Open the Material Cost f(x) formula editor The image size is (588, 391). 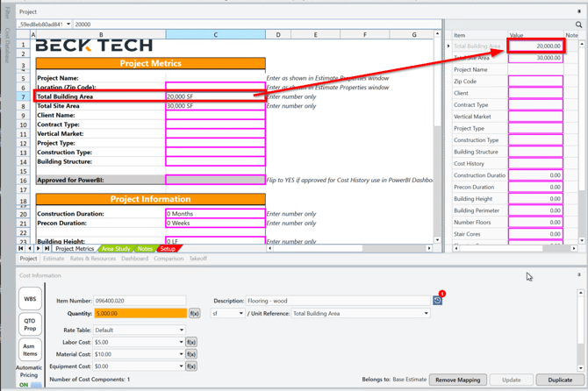click(x=190, y=354)
